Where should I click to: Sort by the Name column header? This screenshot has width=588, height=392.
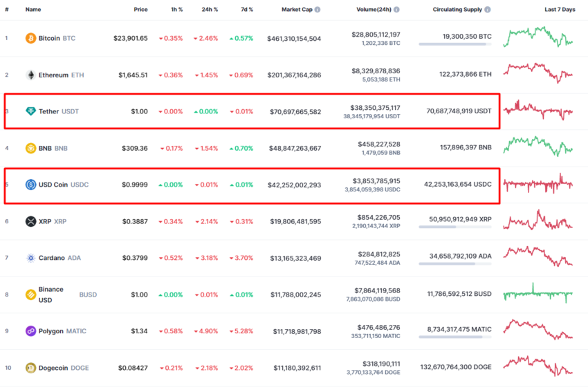(x=33, y=10)
